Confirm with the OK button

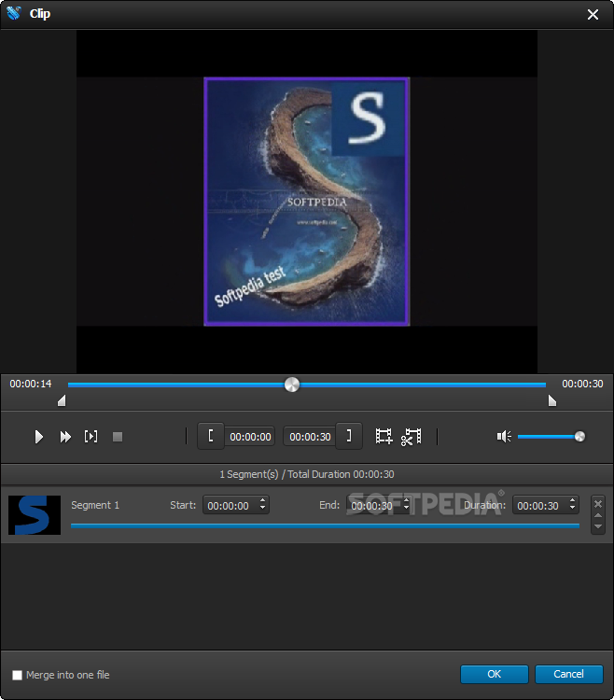pyautogui.click(x=494, y=674)
